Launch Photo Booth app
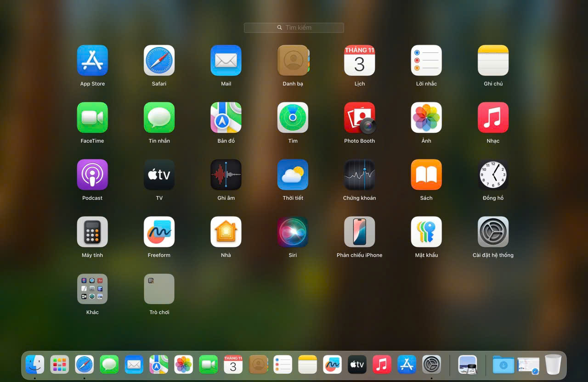 coord(359,118)
